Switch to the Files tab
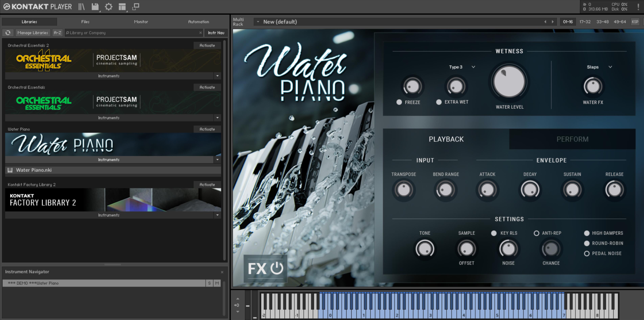The height and width of the screenshot is (320, 644). click(x=85, y=22)
